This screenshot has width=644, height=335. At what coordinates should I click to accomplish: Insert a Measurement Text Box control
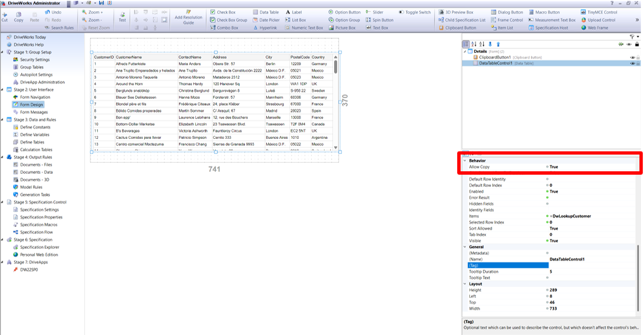[552, 20]
